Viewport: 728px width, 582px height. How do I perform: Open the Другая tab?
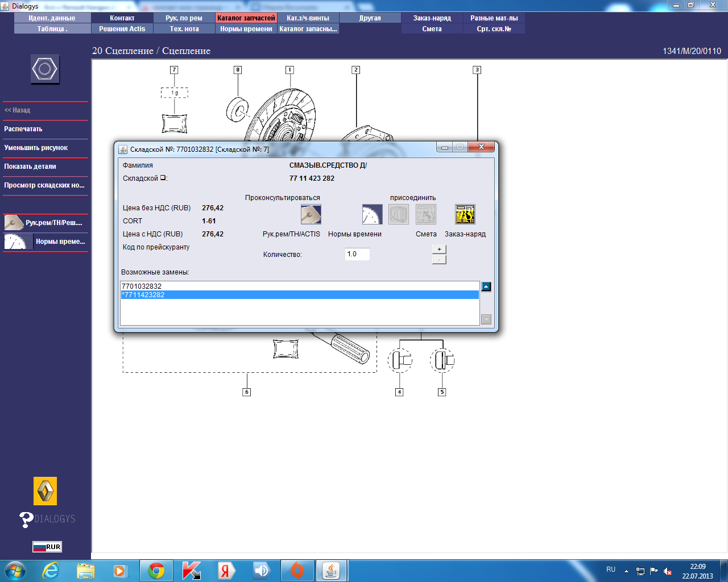coord(370,18)
